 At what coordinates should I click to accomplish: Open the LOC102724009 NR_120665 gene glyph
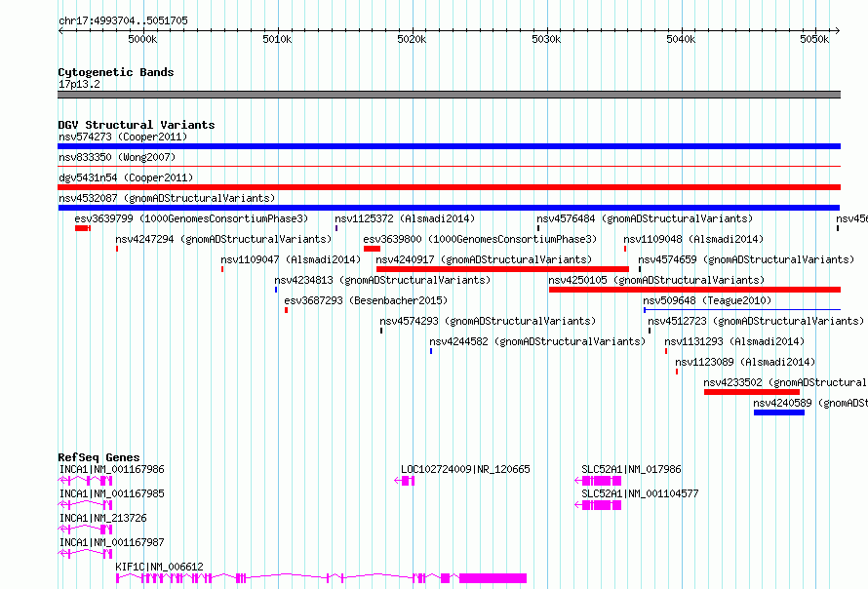click(x=404, y=481)
